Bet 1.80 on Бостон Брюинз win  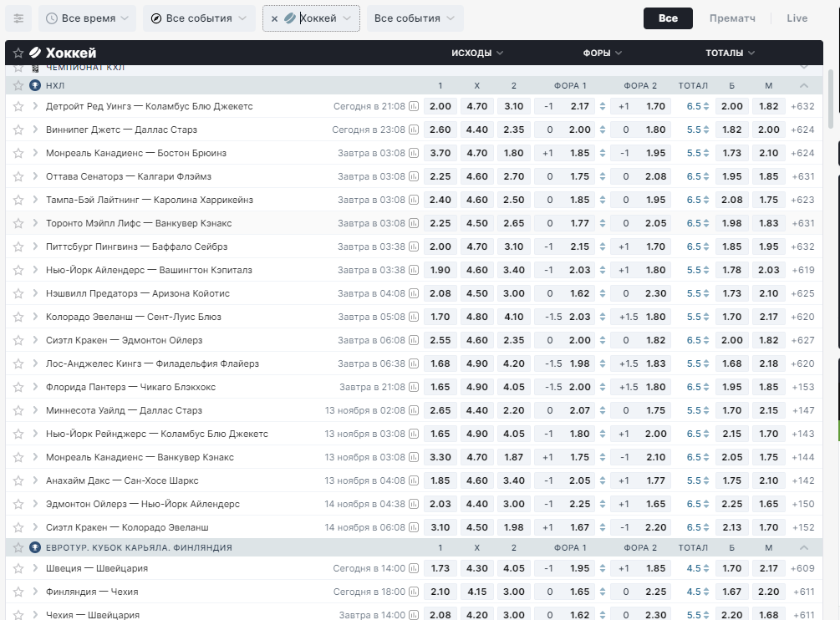[x=514, y=153]
